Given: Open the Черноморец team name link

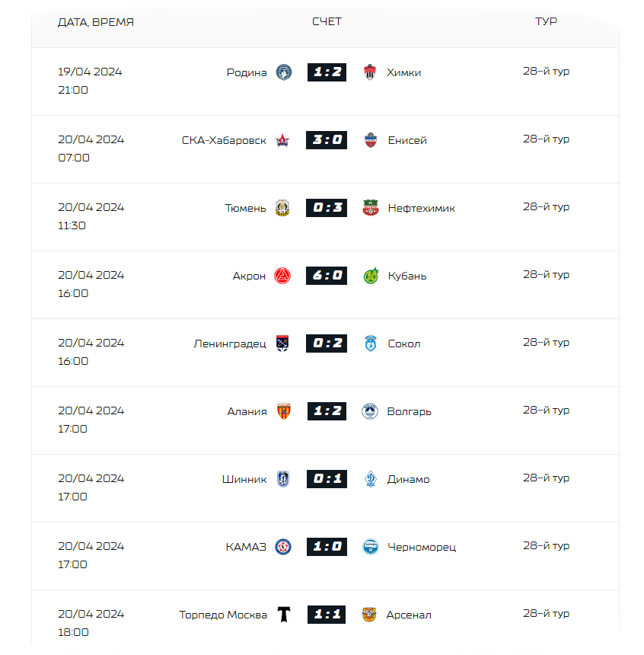Looking at the screenshot, I should 422,547.
